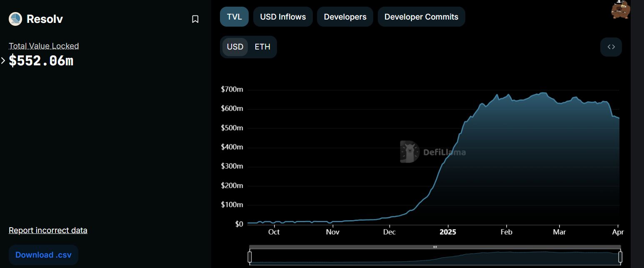Click the center grip of range bar
Image resolution: width=644 pixels, height=268 pixels.
[x=435, y=247]
